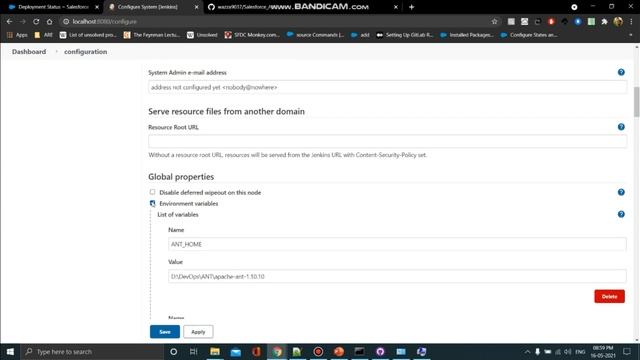Image resolution: width=640 pixels, height=360 pixels.
Task: Open a new browser tab
Action: [x=411, y=7]
